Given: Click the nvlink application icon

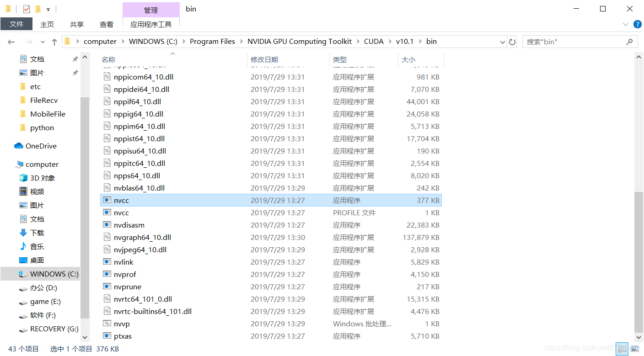Looking at the screenshot, I should tap(107, 262).
